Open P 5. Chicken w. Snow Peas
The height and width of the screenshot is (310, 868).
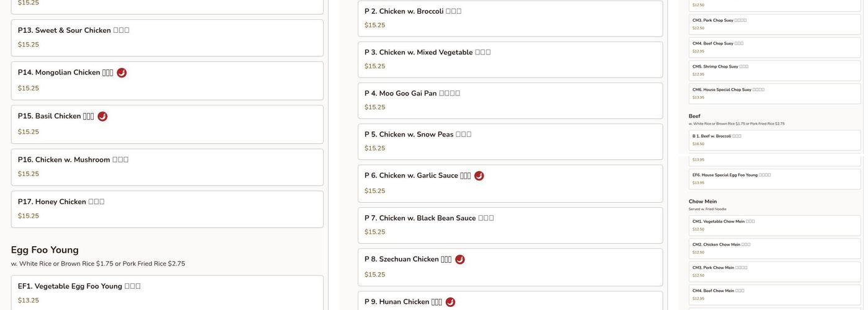(x=510, y=141)
